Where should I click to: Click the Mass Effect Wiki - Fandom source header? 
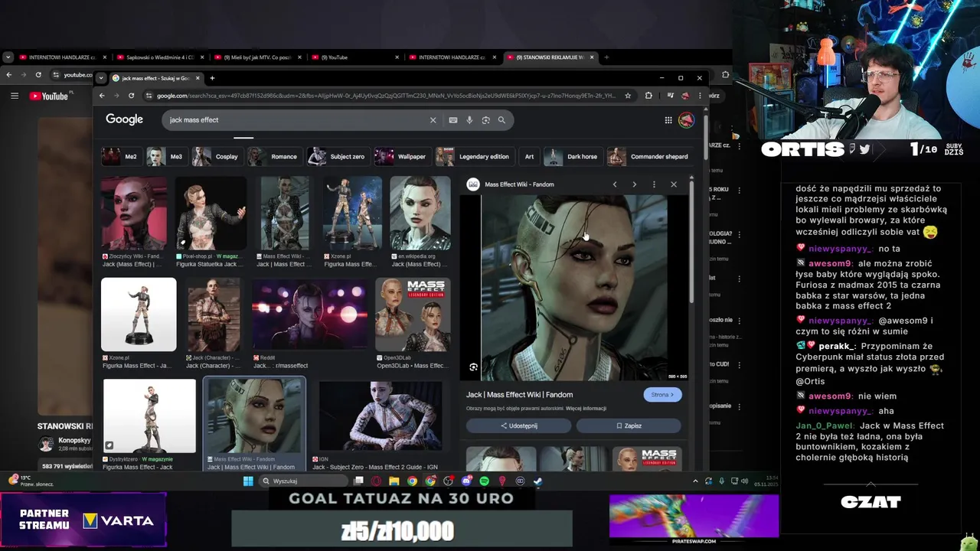click(511, 184)
